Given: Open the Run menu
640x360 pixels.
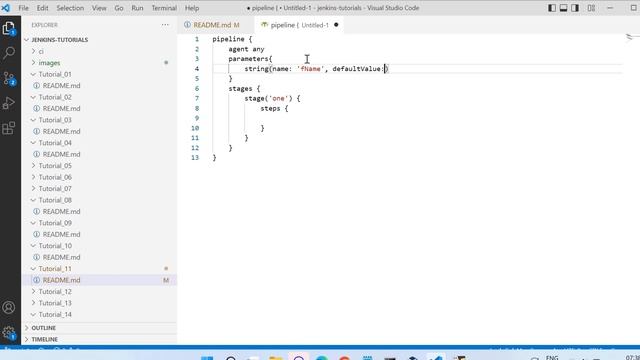Looking at the screenshot, I should 137,8.
